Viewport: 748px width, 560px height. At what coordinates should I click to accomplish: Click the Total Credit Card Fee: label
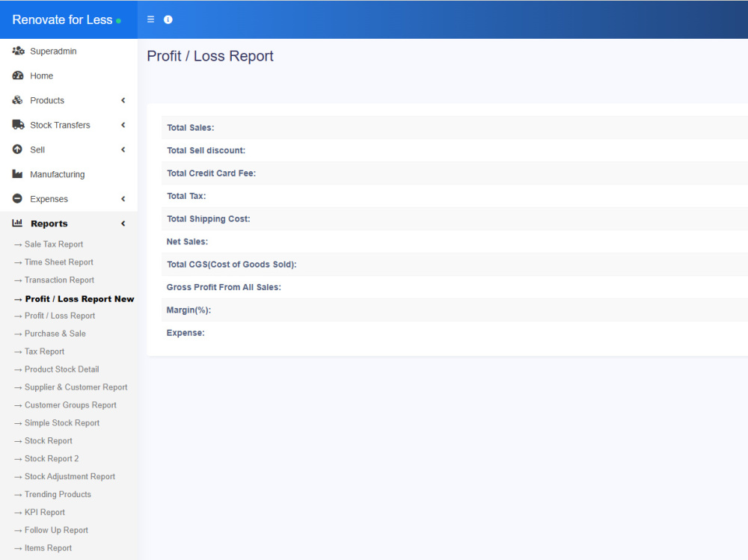click(211, 173)
